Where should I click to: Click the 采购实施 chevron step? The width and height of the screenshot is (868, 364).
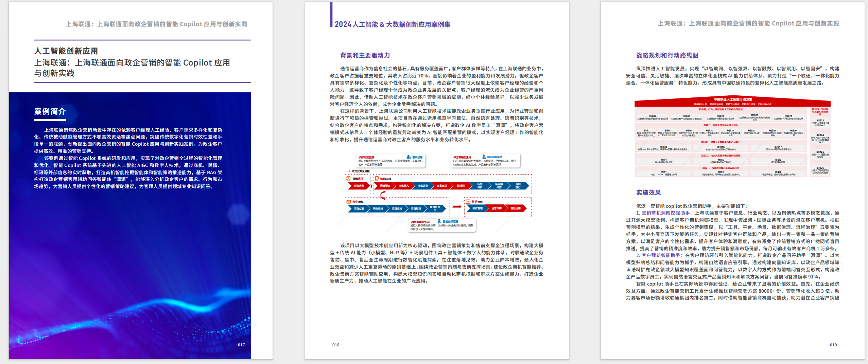point(378,208)
